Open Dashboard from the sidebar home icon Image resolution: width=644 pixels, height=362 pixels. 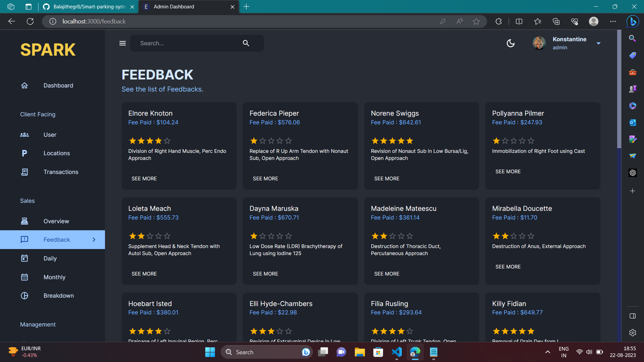pos(24,85)
